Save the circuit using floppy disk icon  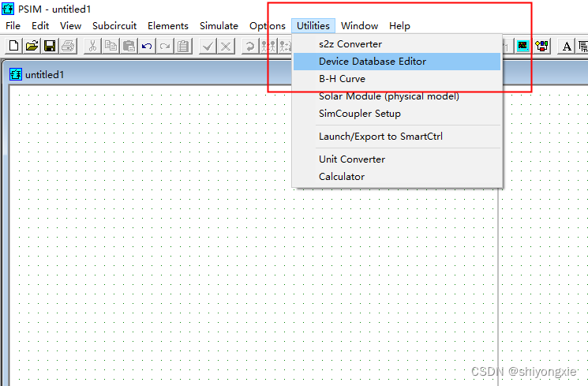click(x=50, y=46)
